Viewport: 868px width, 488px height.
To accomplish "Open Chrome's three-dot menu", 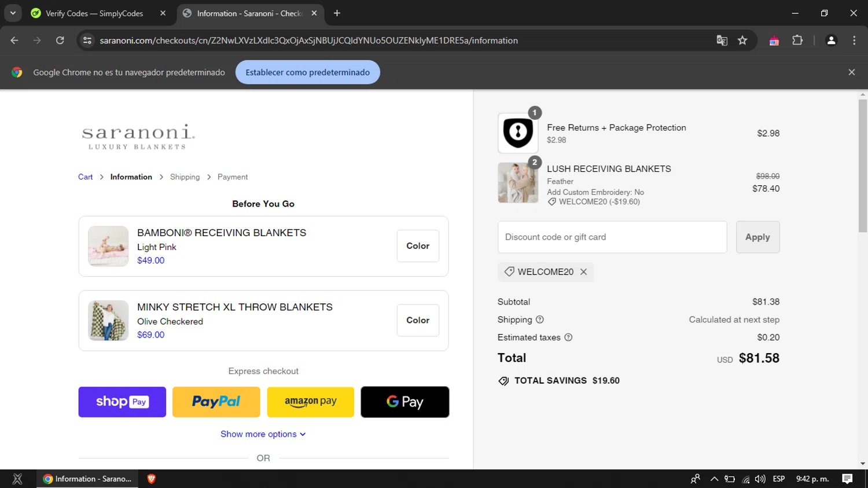I will (854, 41).
